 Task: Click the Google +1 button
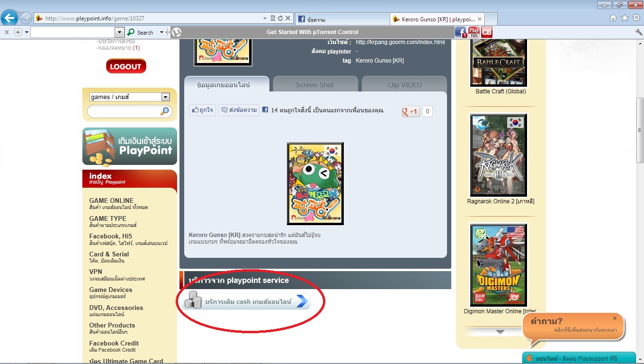pos(411,111)
